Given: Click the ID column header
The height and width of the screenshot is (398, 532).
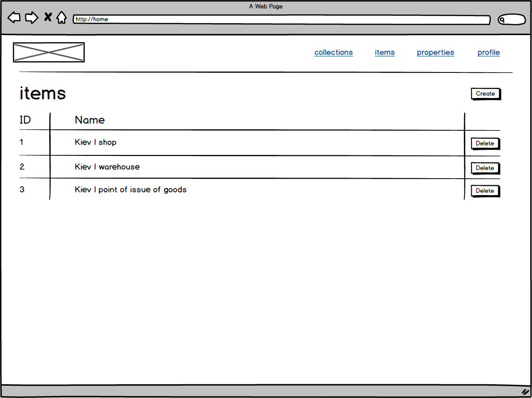Looking at the screenshot, I should tap(25, 120).
